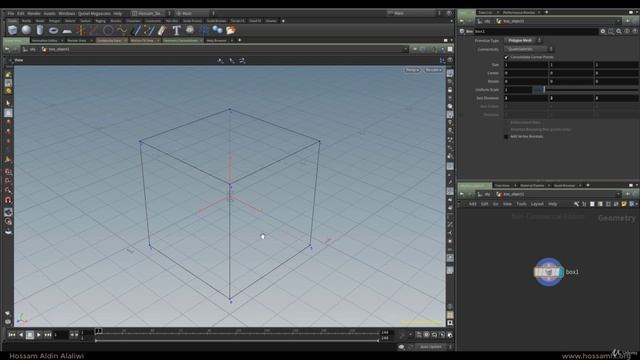Viewport: 640px width, 360px height.
Task: Open the No cam dropdown in viewport
Action: click(433, 70)
